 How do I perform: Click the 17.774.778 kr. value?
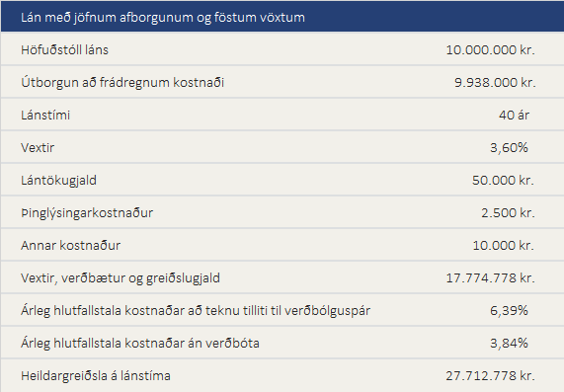pyautogui.click(x=490, y=278)
